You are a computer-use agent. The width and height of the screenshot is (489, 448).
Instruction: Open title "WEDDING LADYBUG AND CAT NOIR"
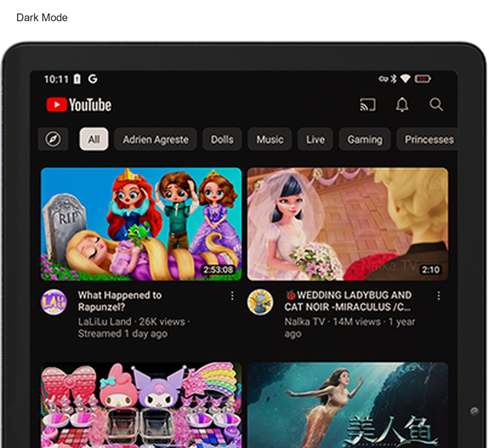(348, 301)
